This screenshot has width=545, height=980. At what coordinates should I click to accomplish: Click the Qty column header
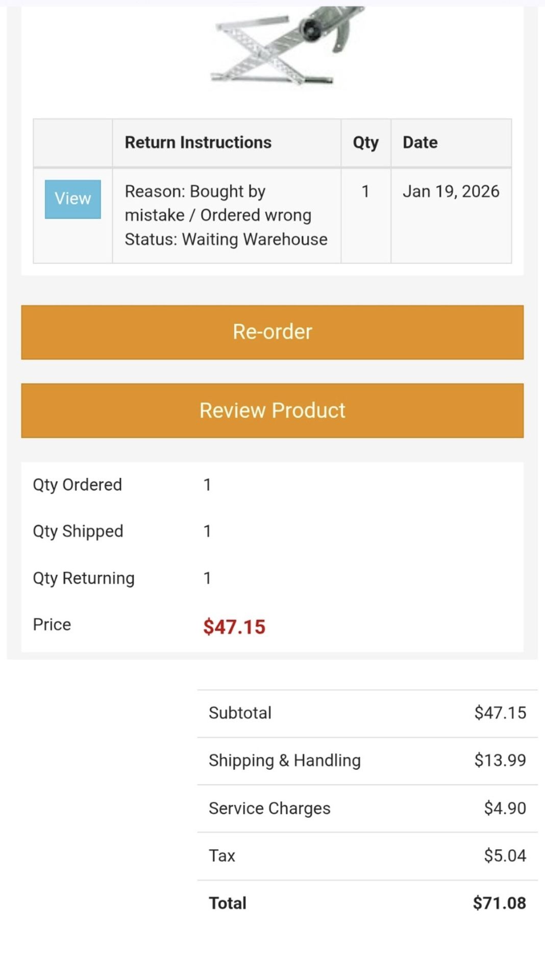365,142
